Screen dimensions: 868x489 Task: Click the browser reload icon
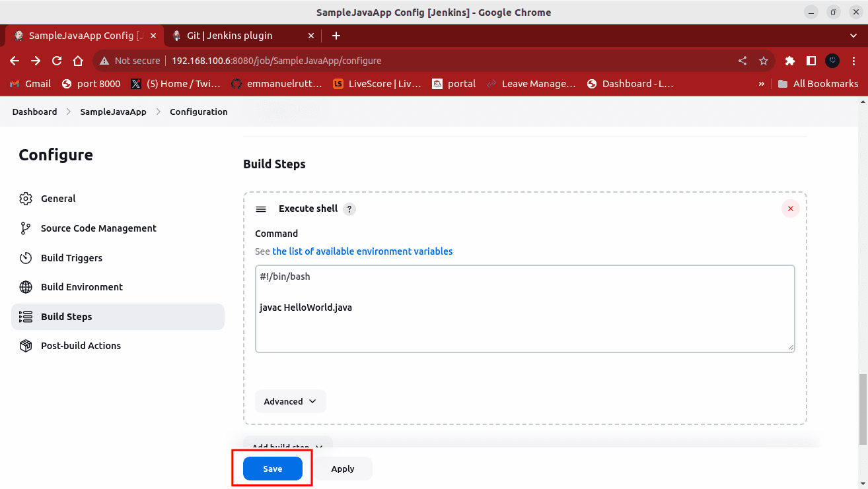(x=57, y=61)
